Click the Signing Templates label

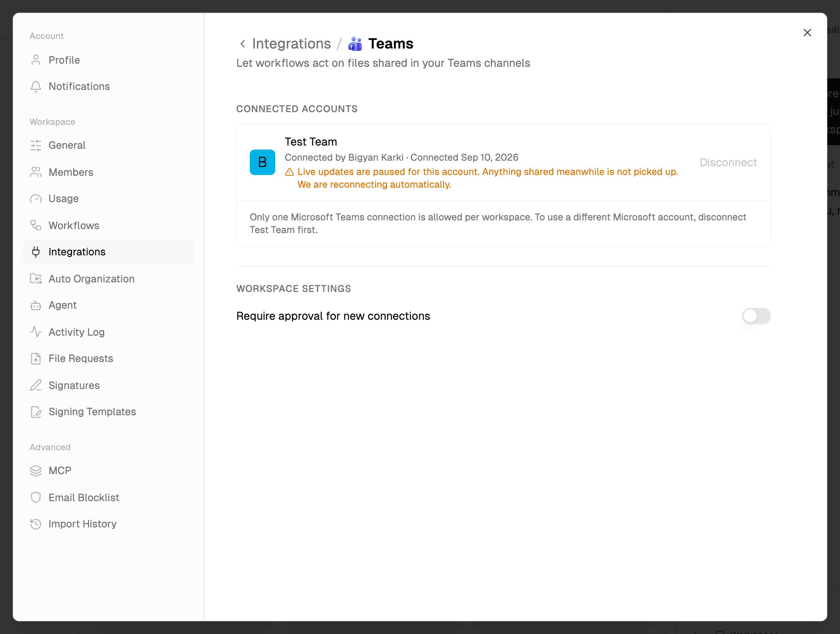[92, 412]
